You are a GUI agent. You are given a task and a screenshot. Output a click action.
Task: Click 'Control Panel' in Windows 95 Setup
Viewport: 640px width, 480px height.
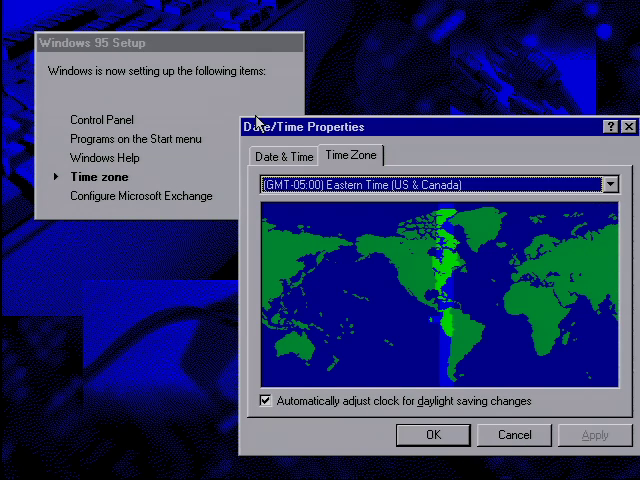click(x=102, y=120)
